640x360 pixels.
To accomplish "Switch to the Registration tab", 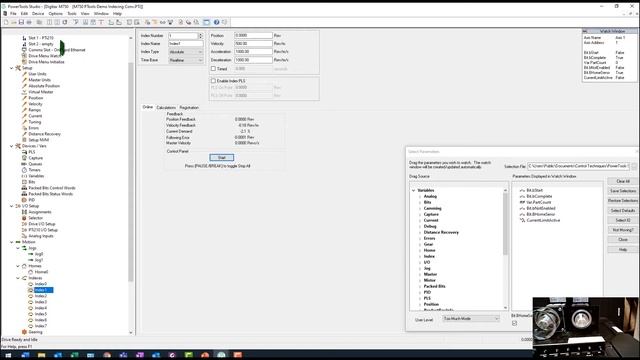I will point(189,107).
